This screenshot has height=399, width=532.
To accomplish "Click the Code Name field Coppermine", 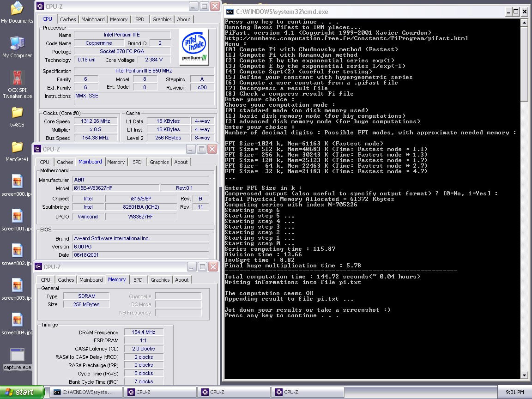I will click(99, 43).
